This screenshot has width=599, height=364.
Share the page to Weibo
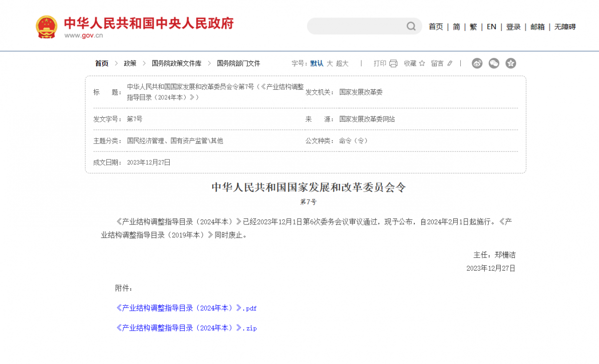(477, 63)
